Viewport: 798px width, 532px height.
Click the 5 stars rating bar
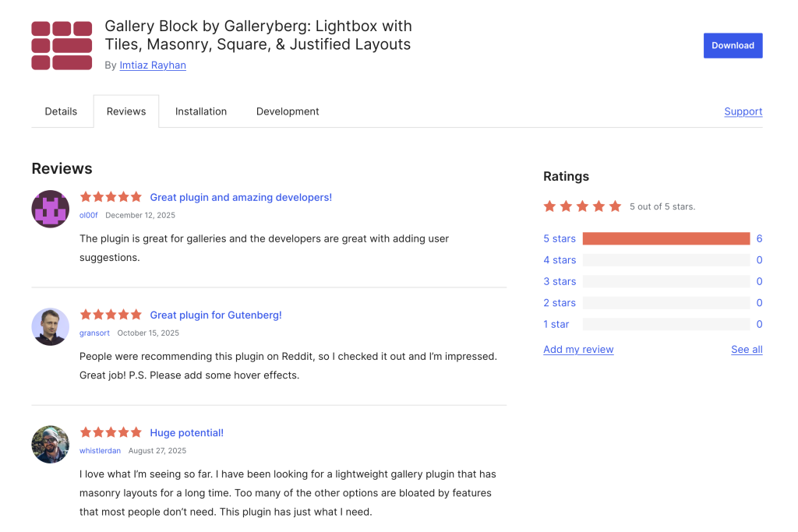pyautogui.click(x=666, y=238)
